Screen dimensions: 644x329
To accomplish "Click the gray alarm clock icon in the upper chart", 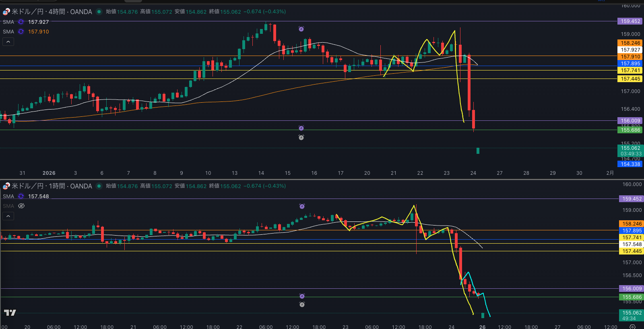I will coord(301,137).
